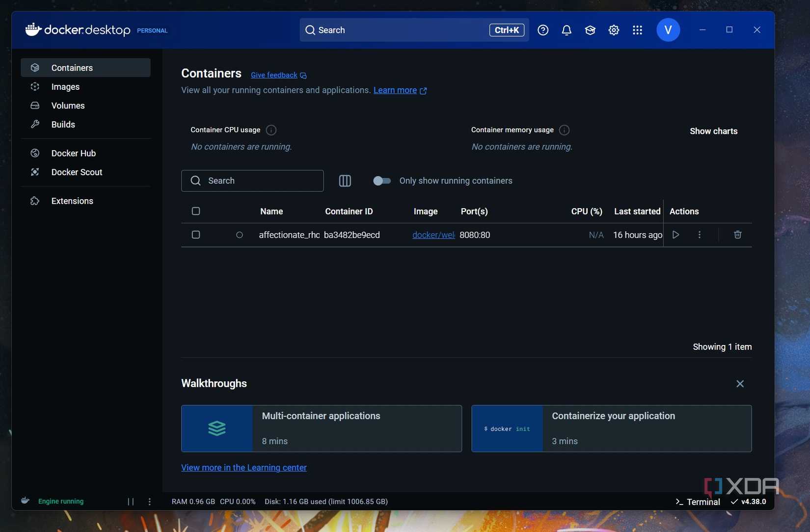The image size is (810, 532).
Task: Click the Give feedback link
Action: click(x=273, y=75)
